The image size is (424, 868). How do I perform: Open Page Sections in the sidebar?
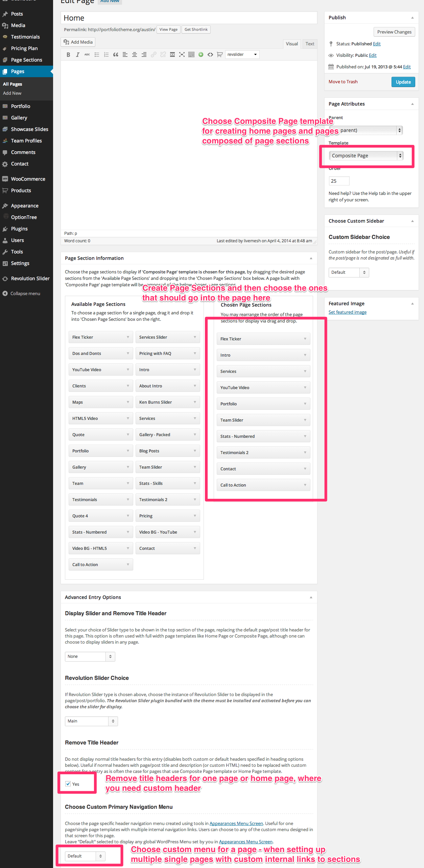pyautogui.click(x=26, y=60)
